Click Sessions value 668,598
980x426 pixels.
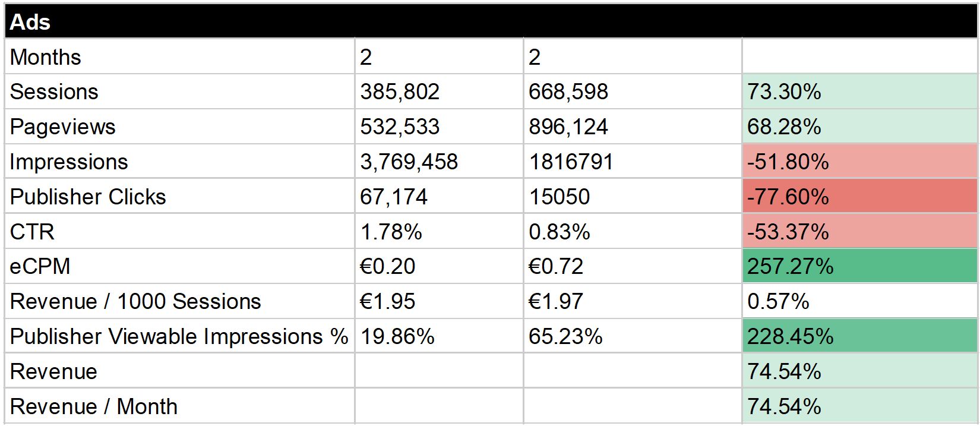point(568,92)
